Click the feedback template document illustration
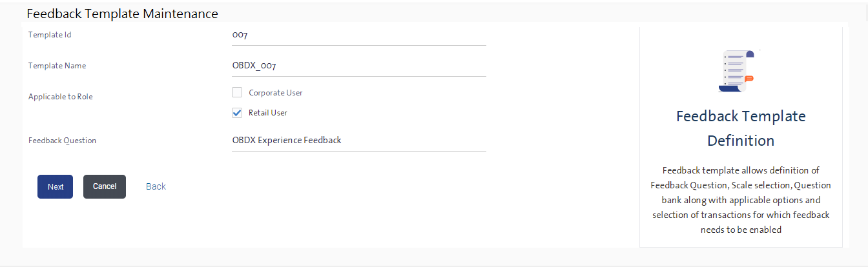Viewport: 868px width, 267px height. tap(736, 70)
